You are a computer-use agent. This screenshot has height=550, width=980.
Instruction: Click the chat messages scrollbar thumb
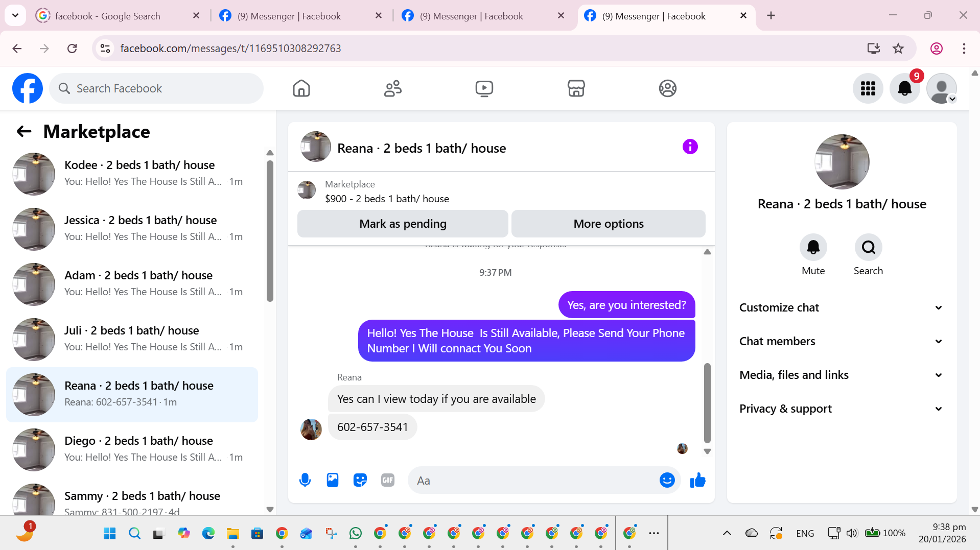pos(707,403)
